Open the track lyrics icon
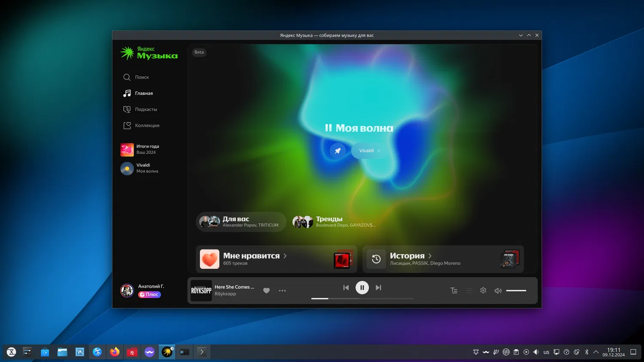The image size is (644, 362). [454, 290]
